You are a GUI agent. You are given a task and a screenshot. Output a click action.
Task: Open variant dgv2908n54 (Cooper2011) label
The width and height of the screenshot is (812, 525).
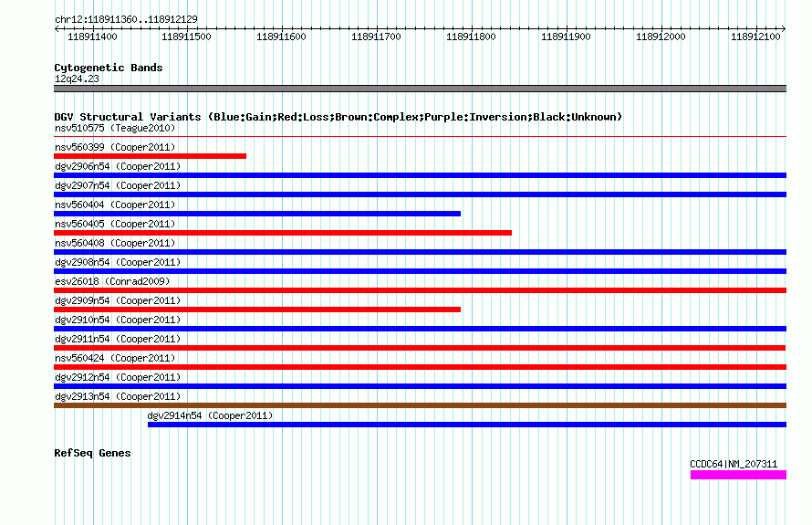(x=118, y=262)
